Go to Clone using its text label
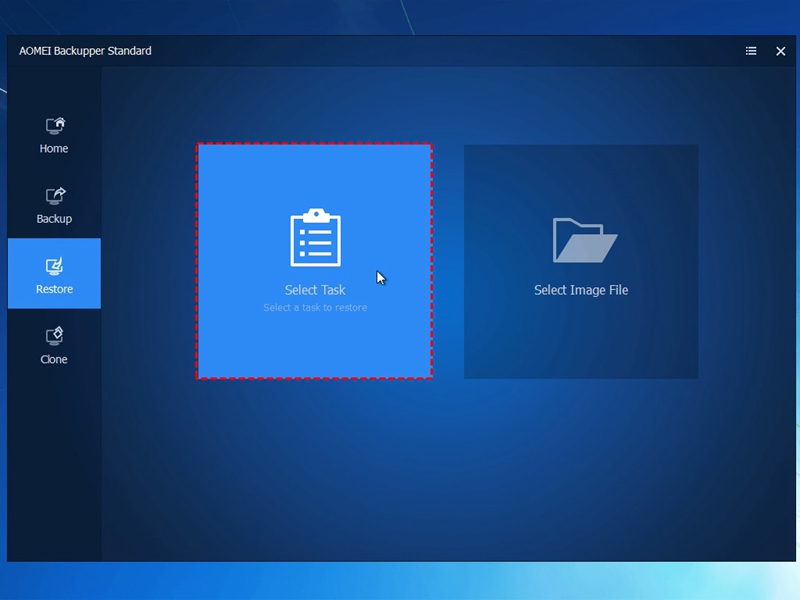Screen dimensions: 800x600 (54, 360)
